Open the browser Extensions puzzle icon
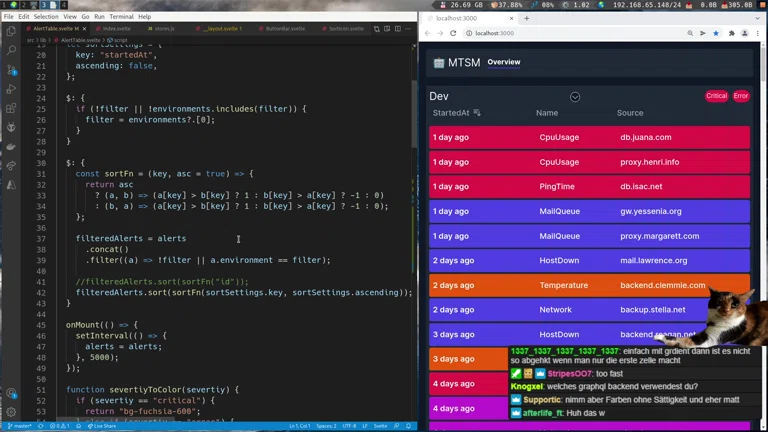 (732, 33)
